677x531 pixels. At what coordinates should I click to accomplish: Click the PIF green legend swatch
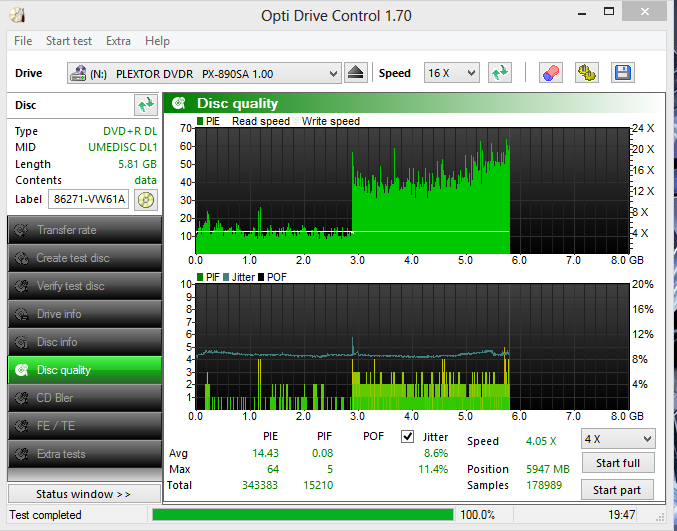pos(200,277)
